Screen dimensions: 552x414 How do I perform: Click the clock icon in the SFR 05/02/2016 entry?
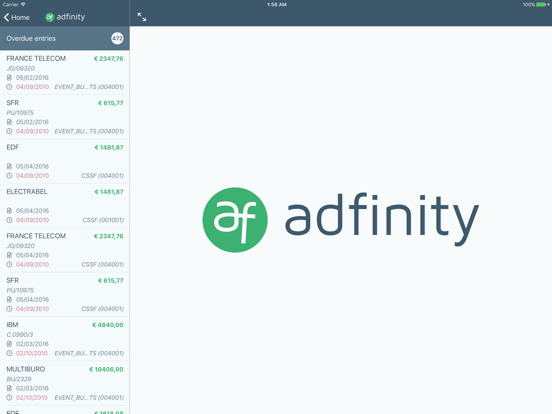tap(10, 131)
